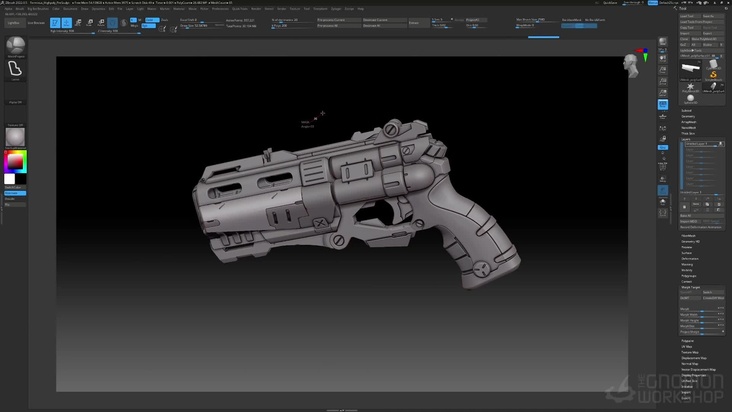Image resolution: width=732 pixels, height=412 pixels.
Task: Open the Lasso stroke type selector
Action: (15, 69)
